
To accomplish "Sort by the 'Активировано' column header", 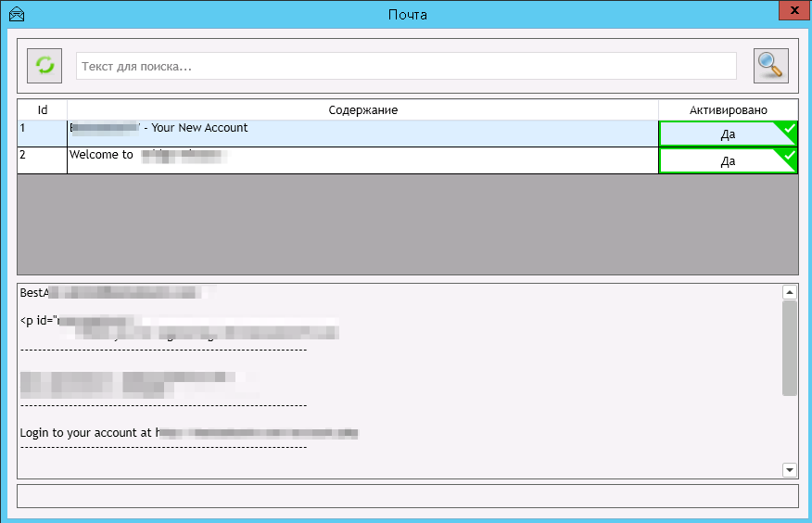I will click(x=728, y=109).
